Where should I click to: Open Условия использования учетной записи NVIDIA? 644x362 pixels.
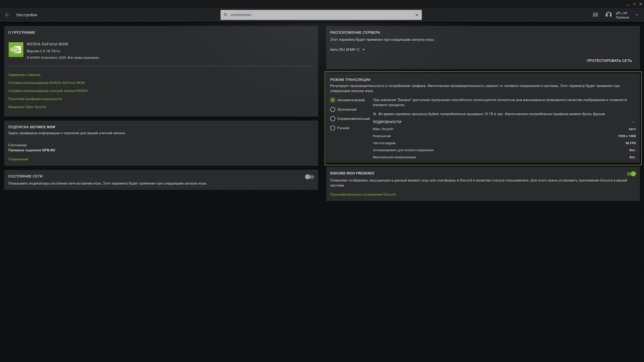(x=48, y=91)
